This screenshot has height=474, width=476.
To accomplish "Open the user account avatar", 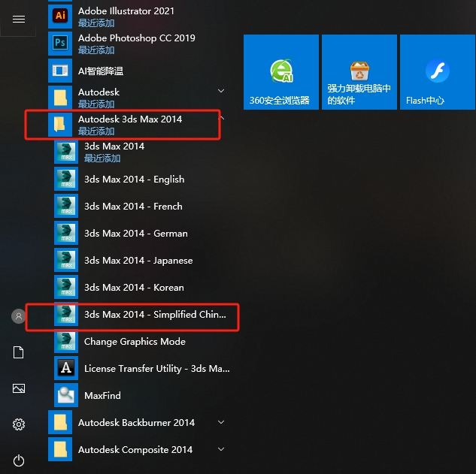I will (x=19, y=316).
